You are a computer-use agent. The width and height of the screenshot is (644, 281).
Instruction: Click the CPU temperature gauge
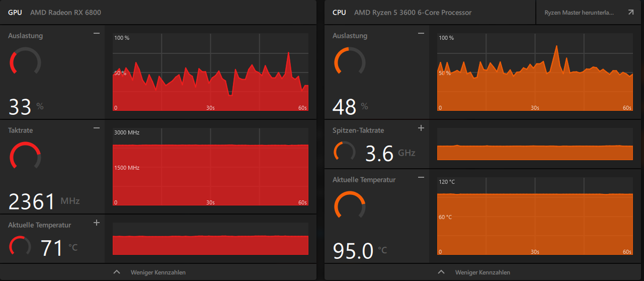350,205
